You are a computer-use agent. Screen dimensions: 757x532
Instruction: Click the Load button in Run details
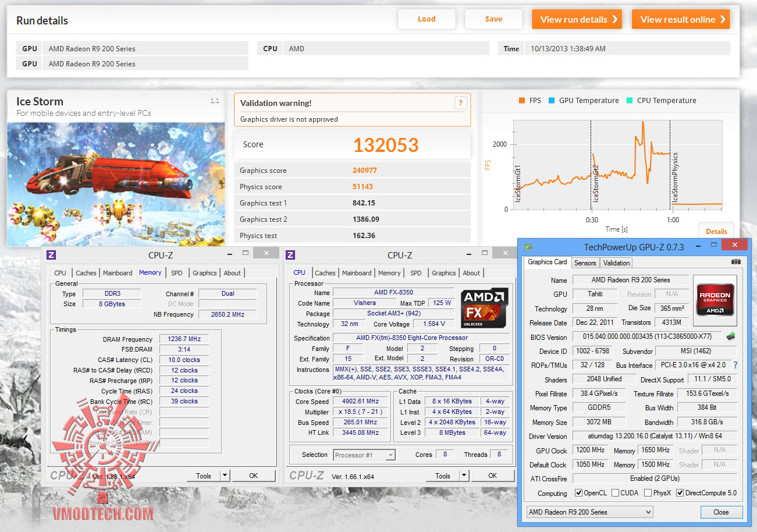(427, 19)
